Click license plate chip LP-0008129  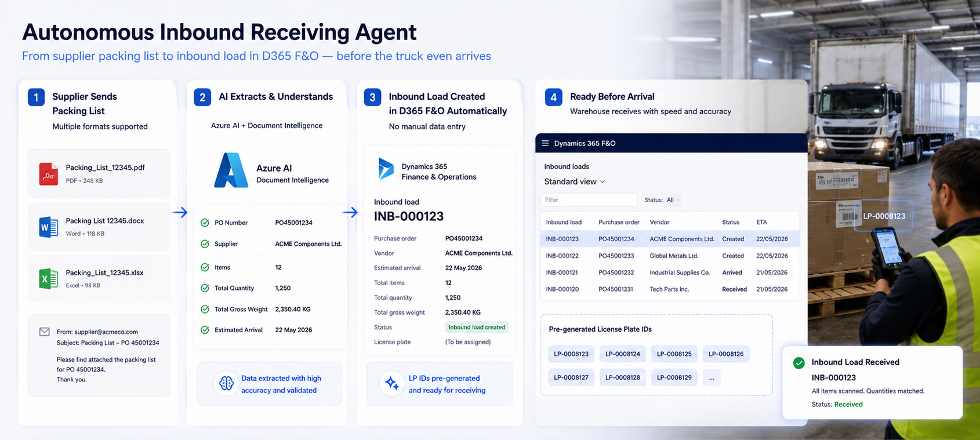pyautogui.click(x=674, y=377)
